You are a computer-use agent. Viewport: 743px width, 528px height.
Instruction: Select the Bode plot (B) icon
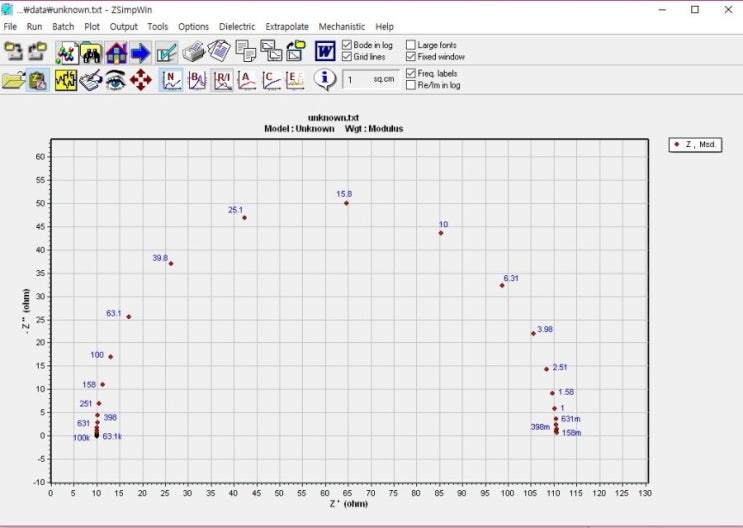coord(197,80)
